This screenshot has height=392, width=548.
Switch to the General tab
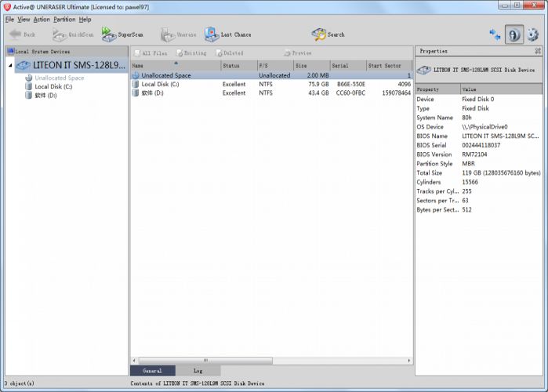(152, 371)
